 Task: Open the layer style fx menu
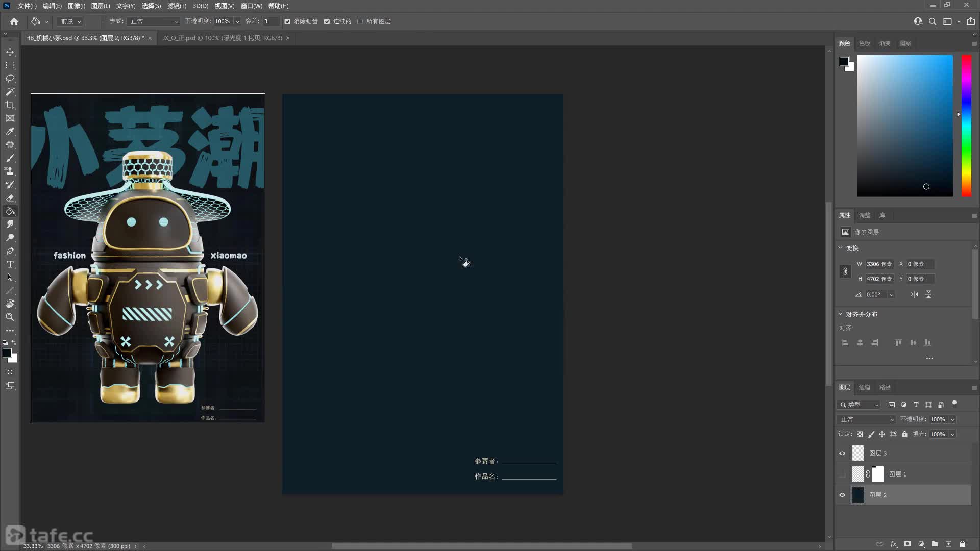point(894,544)
